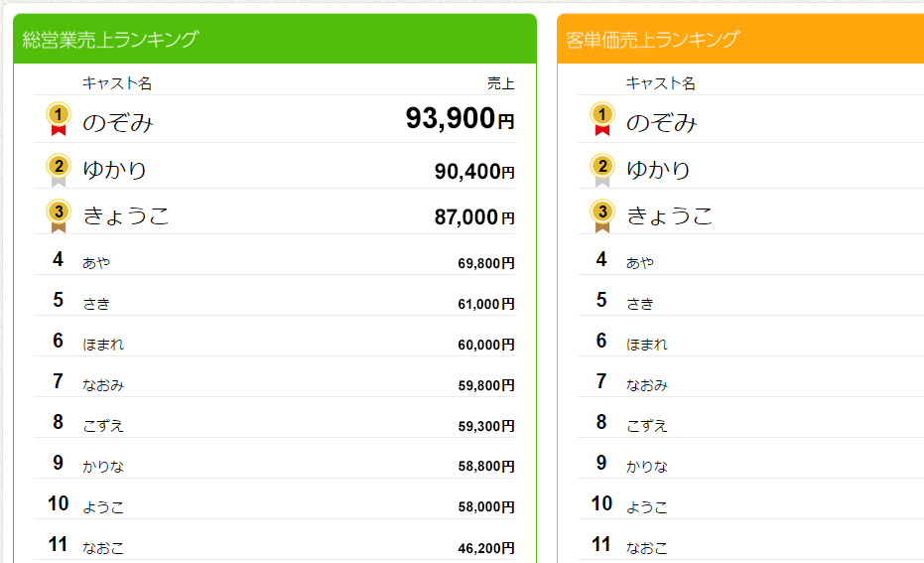The image size is (924, 563).
Task: Select ほまれ at rank 6 in the orange panel
Action: click(x=646, y=345)
